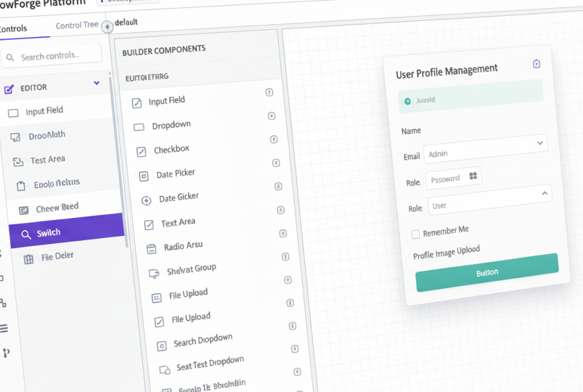This screenshot has width=583, height=392.
Task: Click the sidebar branch icon
Action: [x=6, y=353]
